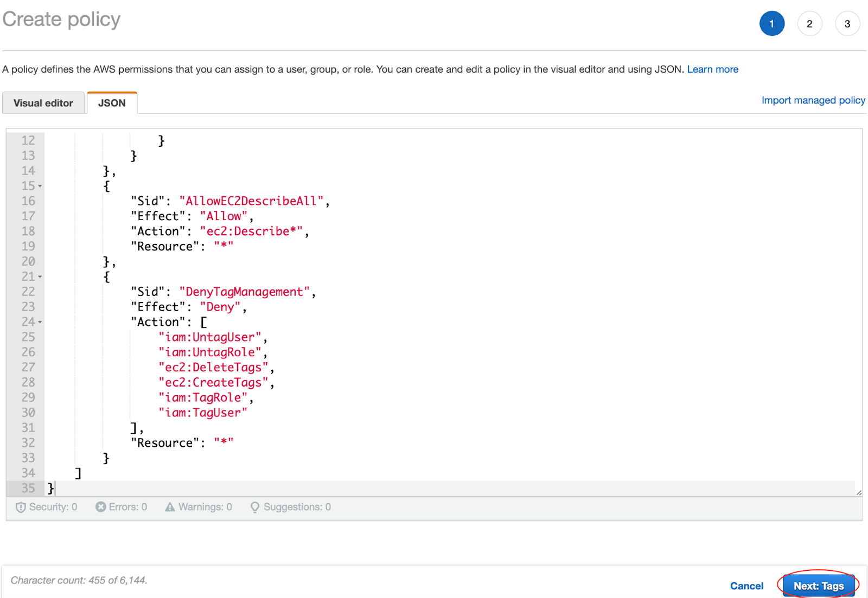Jump to step 3 indicator
Viewport: 868px width, 598px height.
(847, 24)
